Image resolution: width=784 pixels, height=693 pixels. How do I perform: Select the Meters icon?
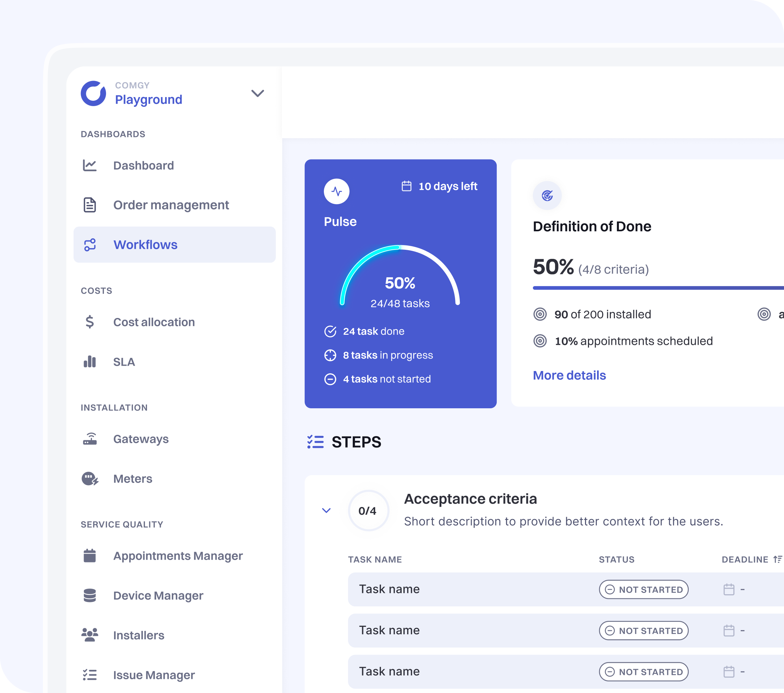pos(90,478)
